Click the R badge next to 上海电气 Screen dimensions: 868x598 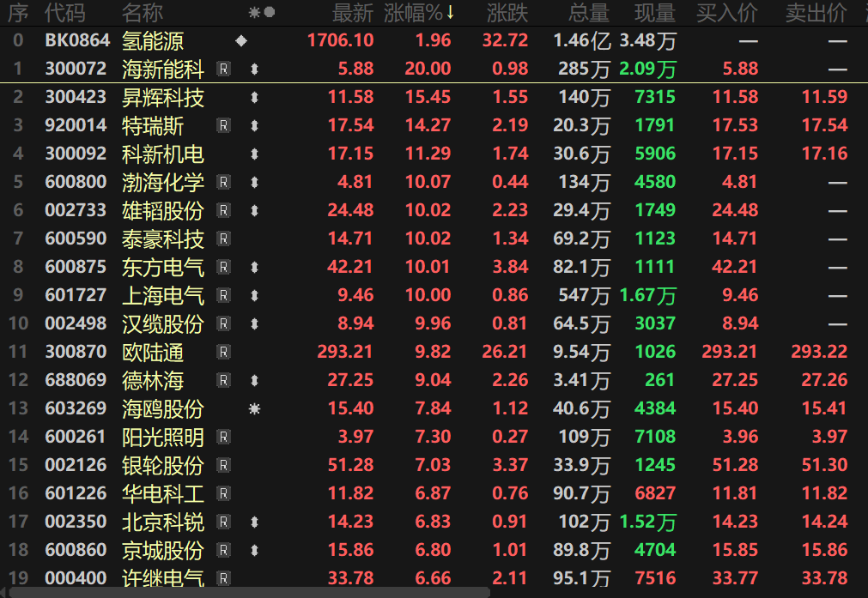click(223, 295)
